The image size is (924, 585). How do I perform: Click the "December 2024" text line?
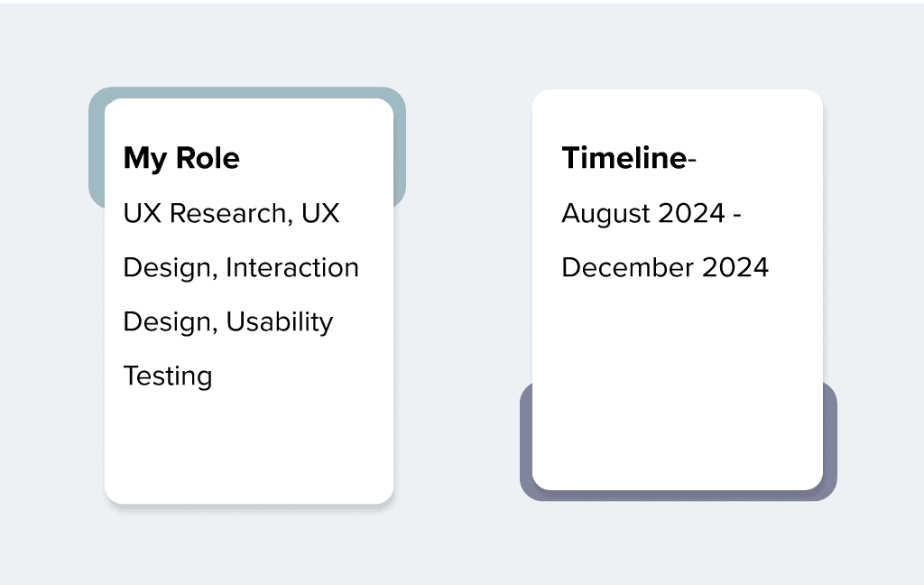[665, 268]
